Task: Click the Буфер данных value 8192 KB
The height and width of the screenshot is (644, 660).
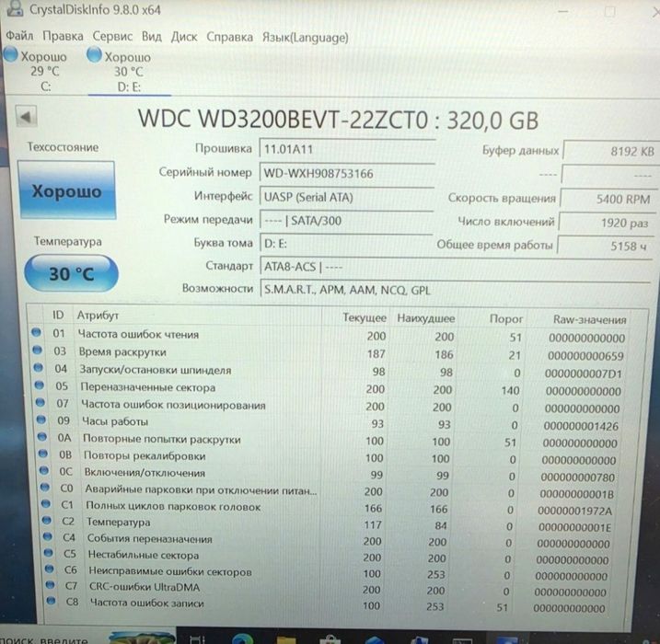Action: 611,152
